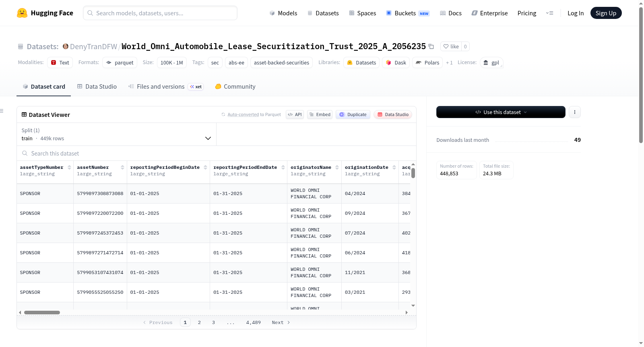Image resolution: width=644 pixels, height=347 pixels.
Task: Click the table vertical scrollbar thumb
Action: click(x=413, y=173)
